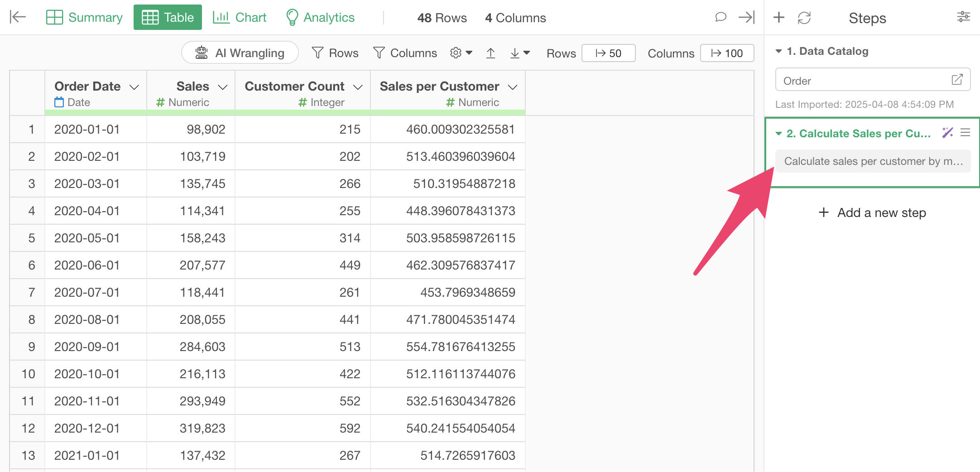Select cell 2020-01-01
Image resolution: width=980 pixels, height=472 pixels.
pos(96,130)
